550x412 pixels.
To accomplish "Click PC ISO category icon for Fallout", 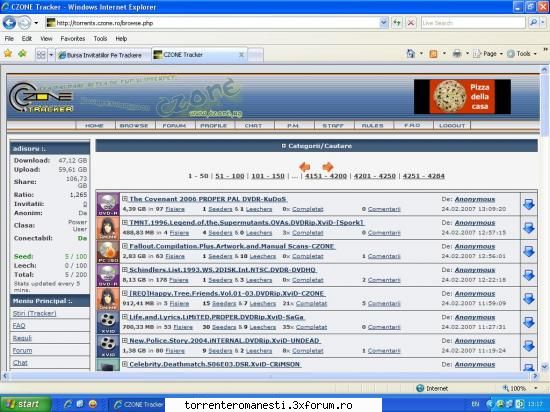I will [x=108, y=251].
